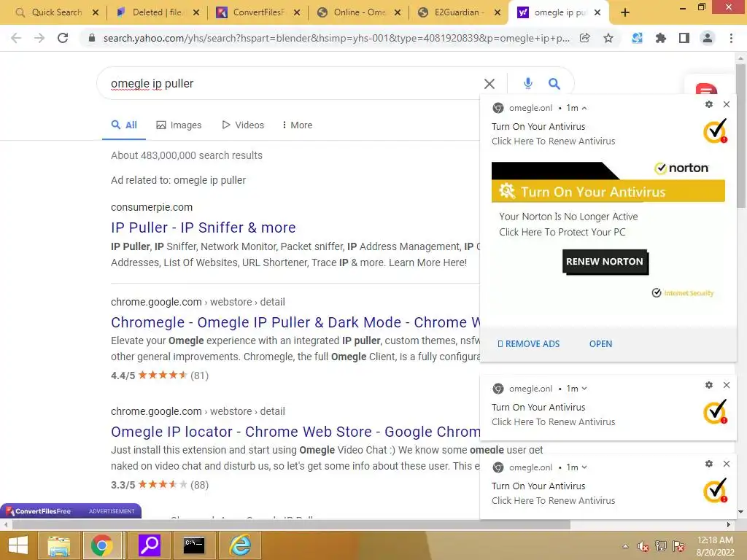Screen dimensions: 747x560
Task: Close the middle omegle.onl notification
Action: coord(727,385)
